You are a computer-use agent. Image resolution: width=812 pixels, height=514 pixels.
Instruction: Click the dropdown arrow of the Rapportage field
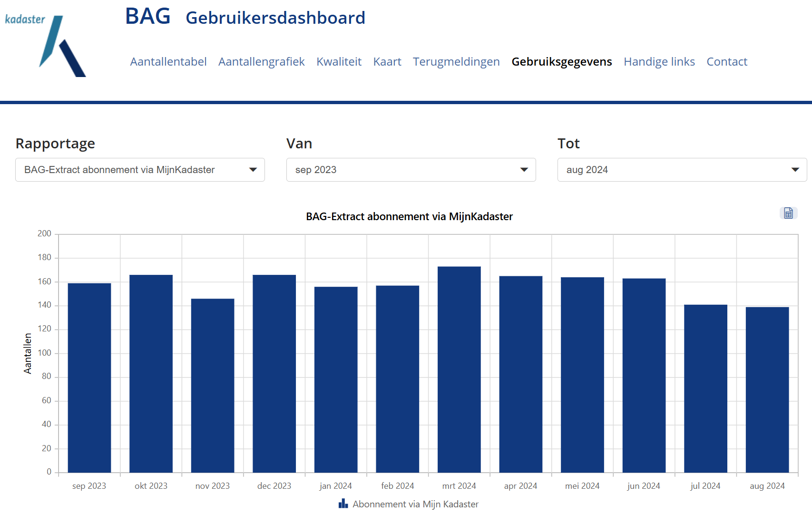tap(253, 170)
